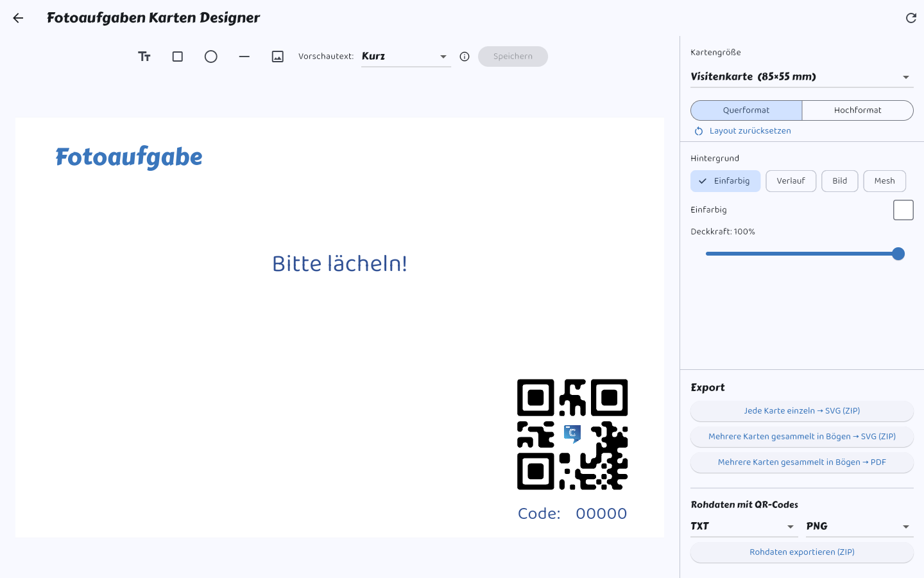This screenshot has width=924, height=578.
Task: Select the 'Bitte lächeln!' text on the card
Action: click(x=339, y=263)
